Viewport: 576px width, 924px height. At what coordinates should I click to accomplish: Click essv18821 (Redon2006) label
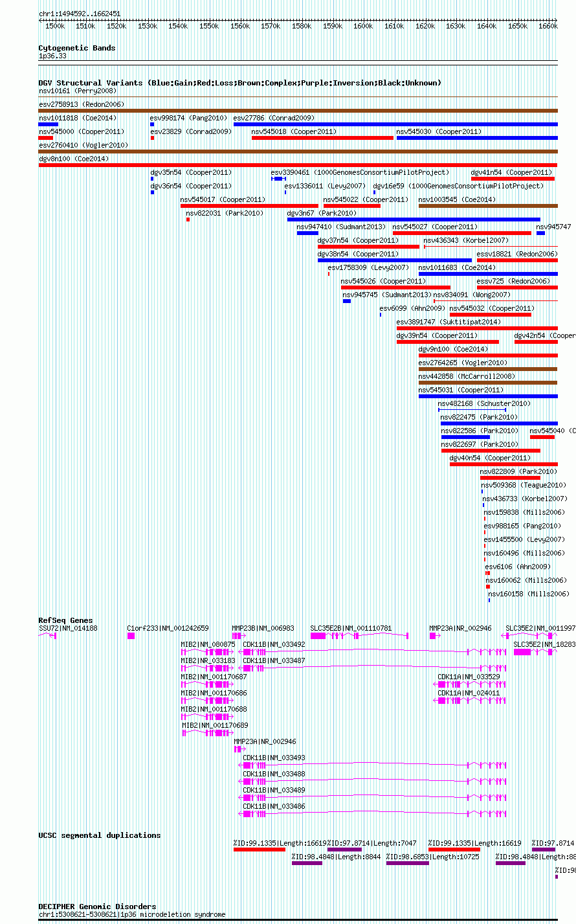517,254
